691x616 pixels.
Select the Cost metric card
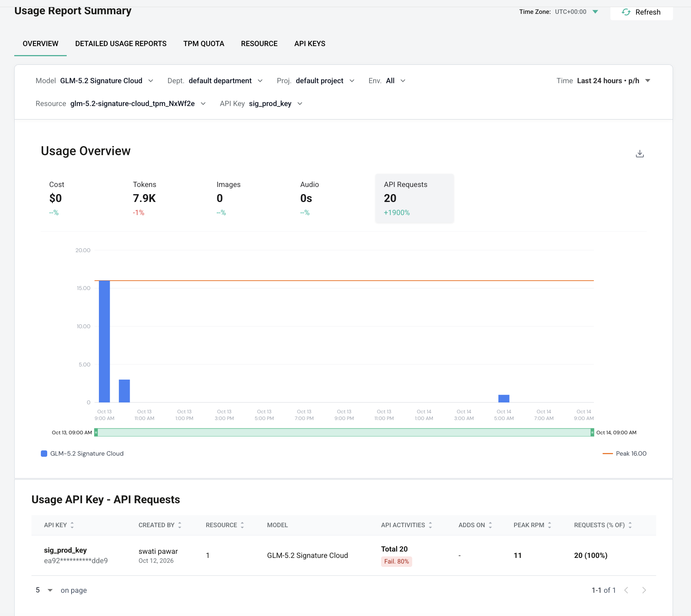click(80, 199)
